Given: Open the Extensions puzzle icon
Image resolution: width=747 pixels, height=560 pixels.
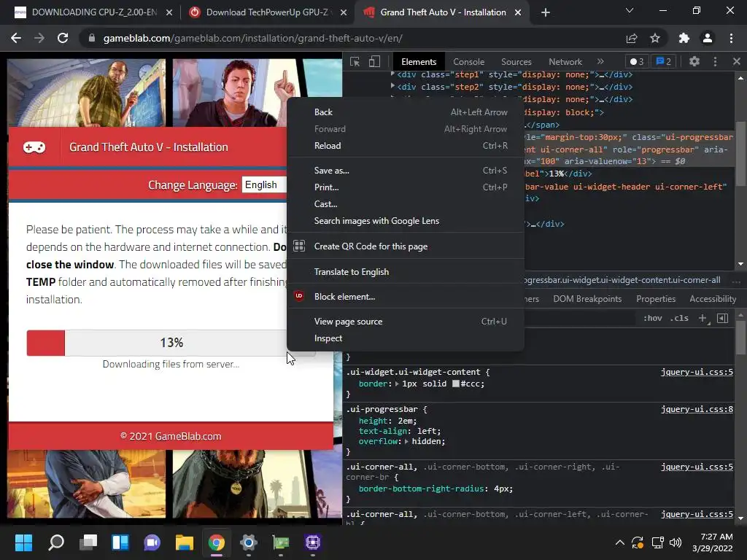Looking at the screenshot, I should click(684, 38).
